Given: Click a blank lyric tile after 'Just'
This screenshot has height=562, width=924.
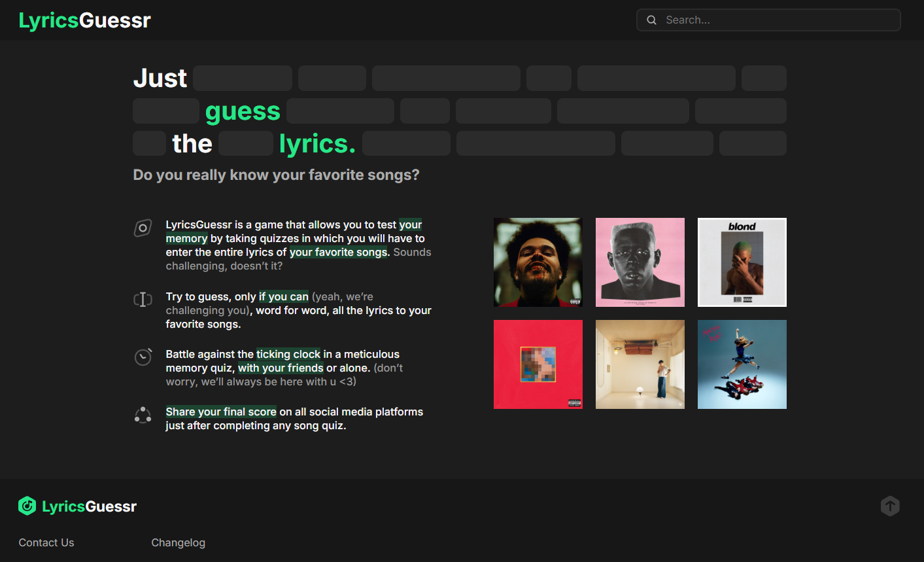Looking at the screenshot, I should 242,78.
